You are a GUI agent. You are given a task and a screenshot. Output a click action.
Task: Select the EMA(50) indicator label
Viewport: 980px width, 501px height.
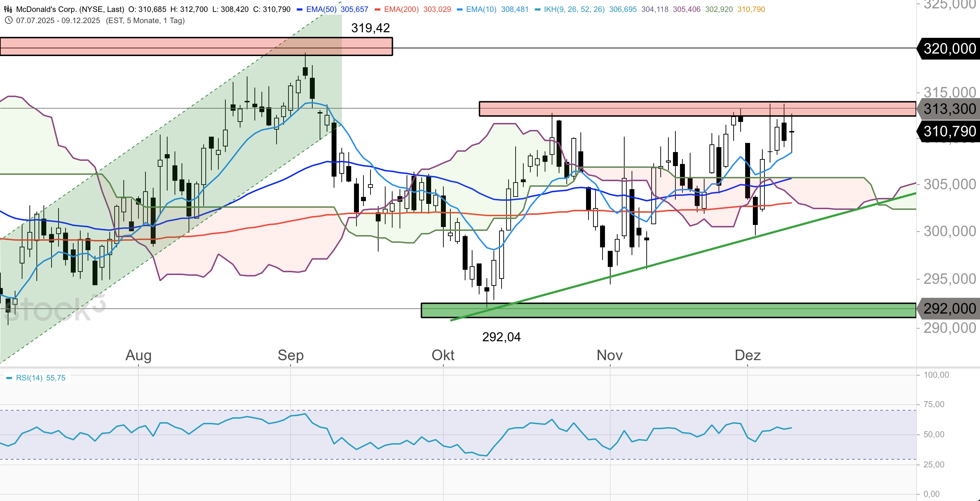coord(321,9)
